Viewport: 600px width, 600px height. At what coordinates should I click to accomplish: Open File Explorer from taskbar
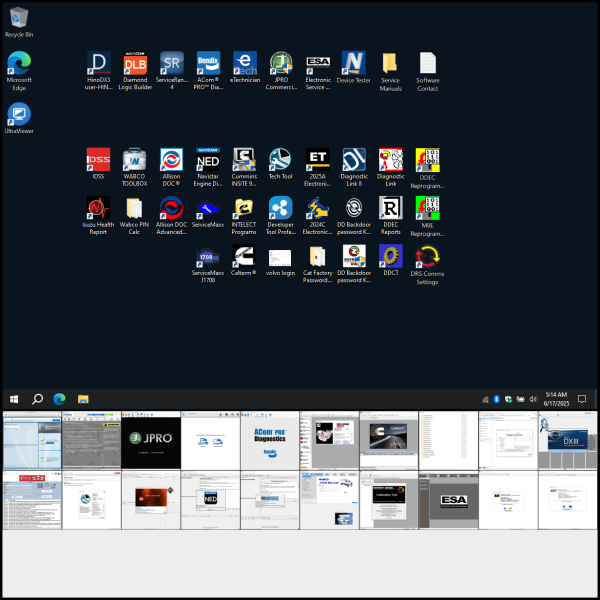pyautogui.click(x=83, y=399)
